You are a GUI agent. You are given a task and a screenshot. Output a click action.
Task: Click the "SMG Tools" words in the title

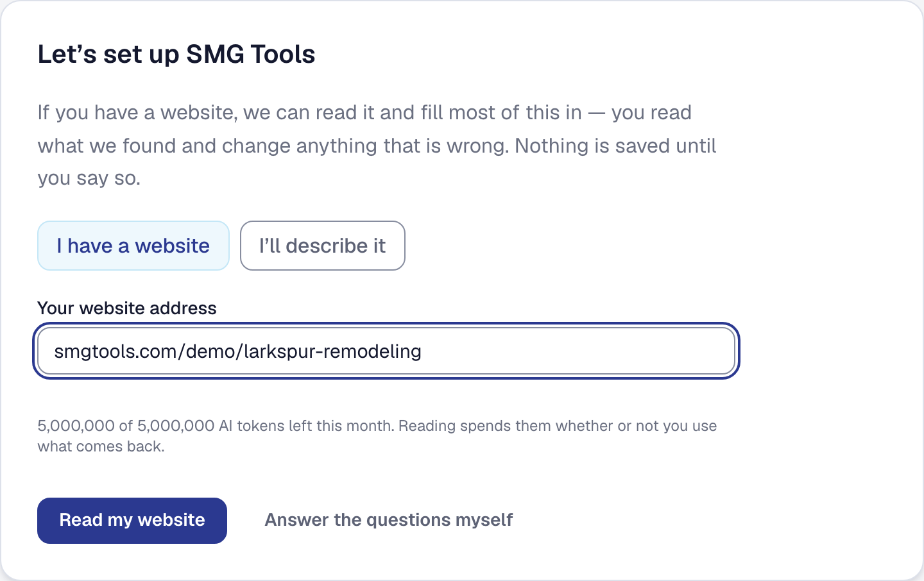(251, 55)
